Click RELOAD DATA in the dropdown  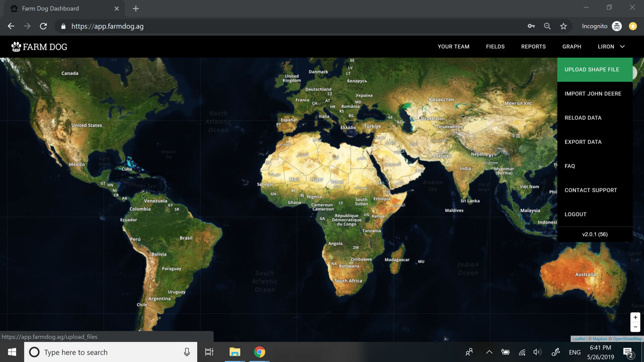(595, 118)
